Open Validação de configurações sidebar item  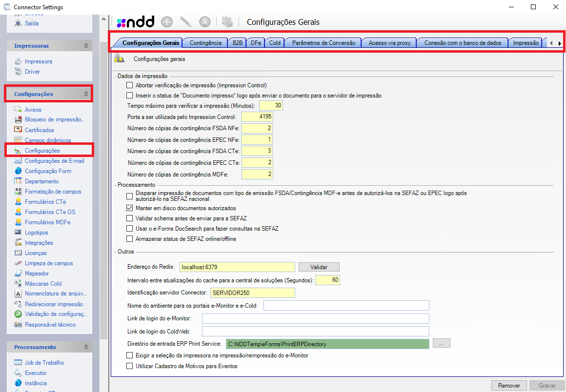[55, 314]
